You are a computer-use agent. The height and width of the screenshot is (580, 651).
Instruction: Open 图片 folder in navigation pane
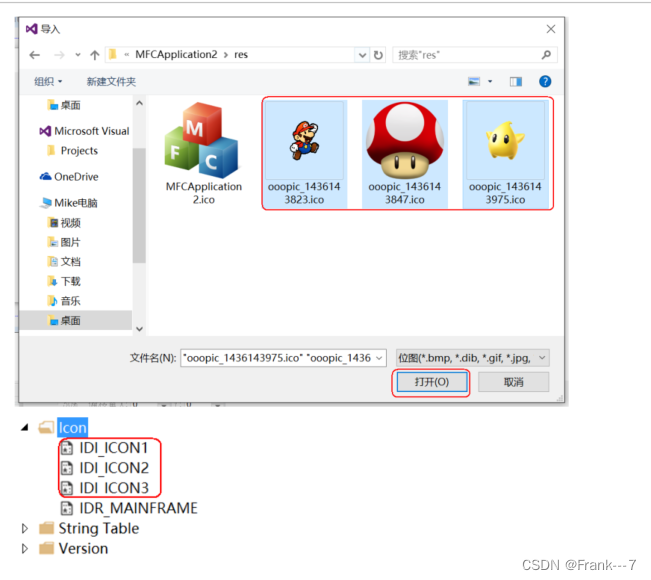coord(64,242)
